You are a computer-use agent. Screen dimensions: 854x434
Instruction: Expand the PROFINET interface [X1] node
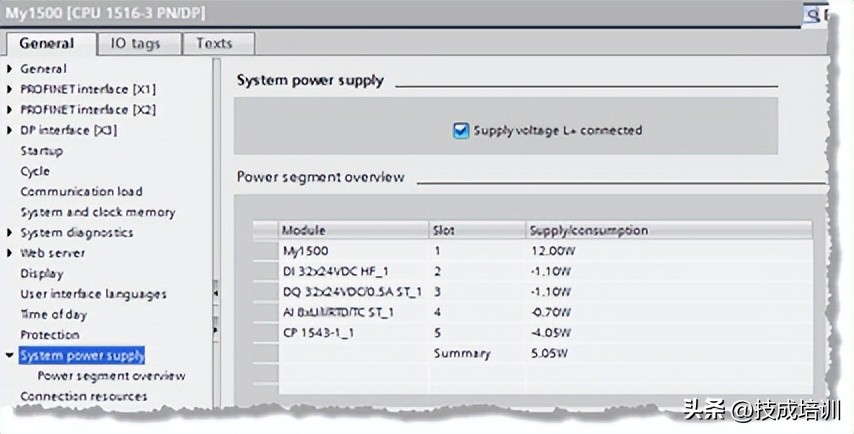[x=10, y=89]
